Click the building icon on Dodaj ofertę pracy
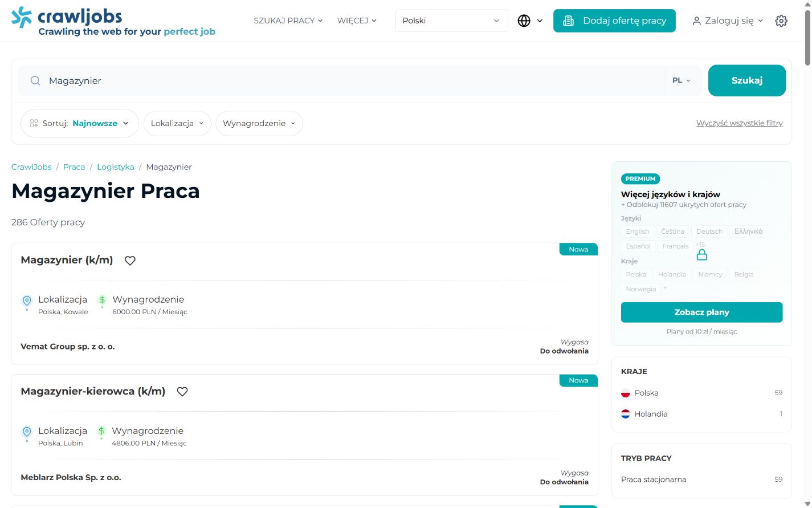 tap(568, 21)
